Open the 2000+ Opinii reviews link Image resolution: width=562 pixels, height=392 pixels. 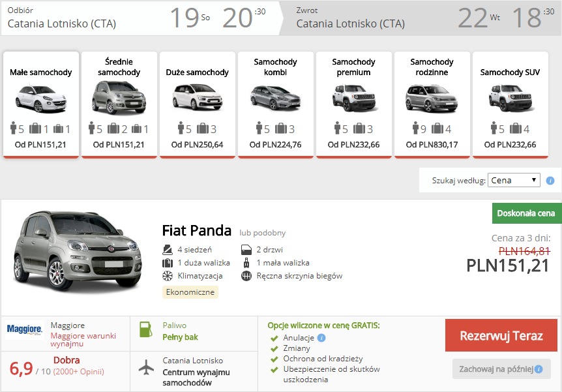(x=78, y=372)
